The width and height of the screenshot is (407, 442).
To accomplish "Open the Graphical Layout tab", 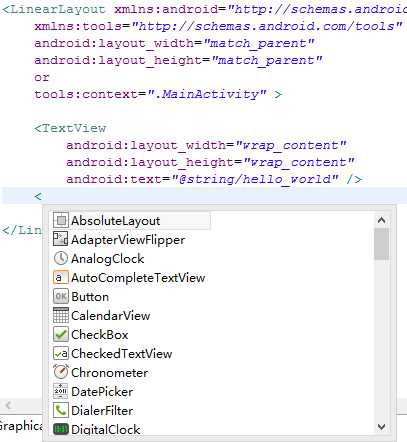I will coord(21,426).
